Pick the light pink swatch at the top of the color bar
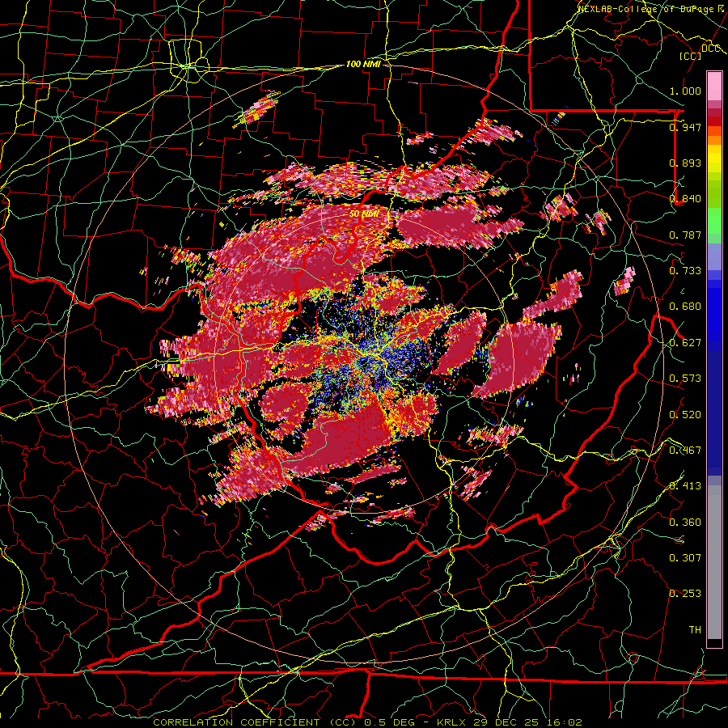728x728 pixels. coord(714,87)
